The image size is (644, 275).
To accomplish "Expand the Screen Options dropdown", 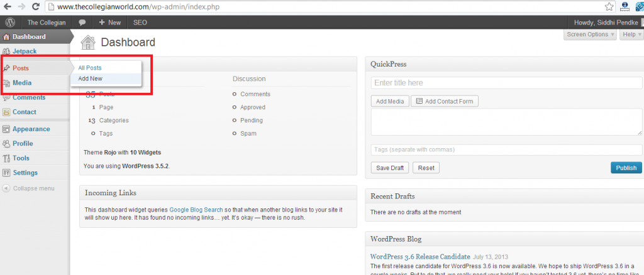I will click(590, 35).
